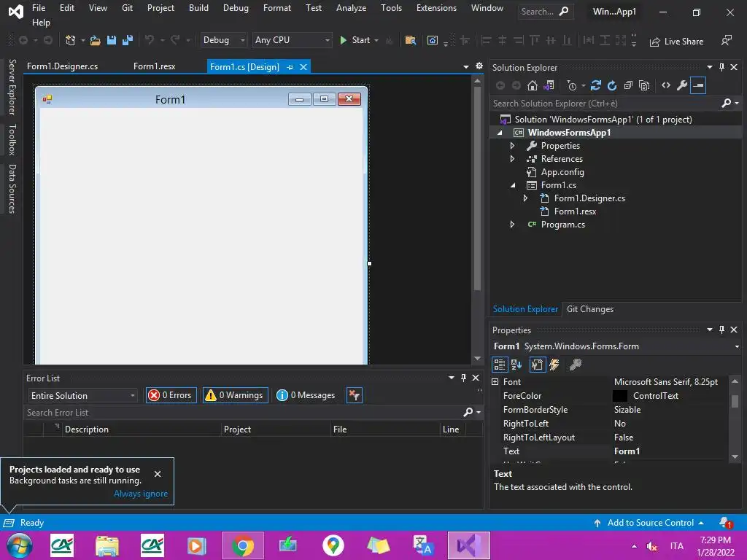Screen dimensions: 747x560
Task: Switch Properties grid to Categorized view
Action: [x=500, y=365]
